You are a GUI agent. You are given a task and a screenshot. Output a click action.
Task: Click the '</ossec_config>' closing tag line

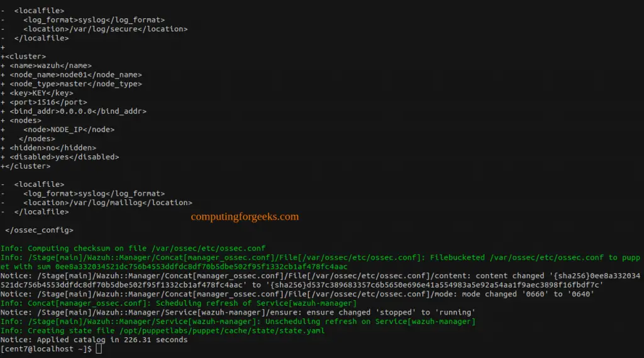coord(40,230)
